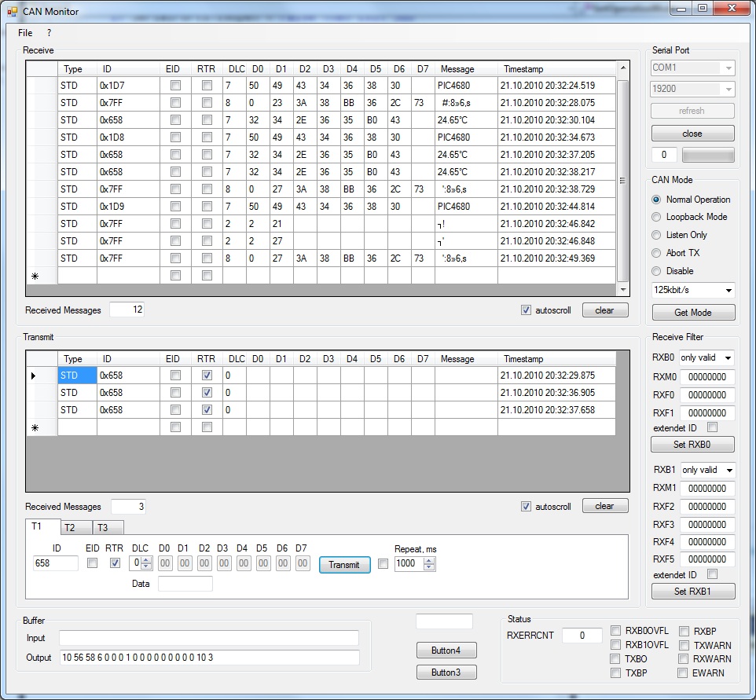756x700 pixels.
Task: Increase Repeat ms with spinner up arrow
Action: [x=429, y=560]
